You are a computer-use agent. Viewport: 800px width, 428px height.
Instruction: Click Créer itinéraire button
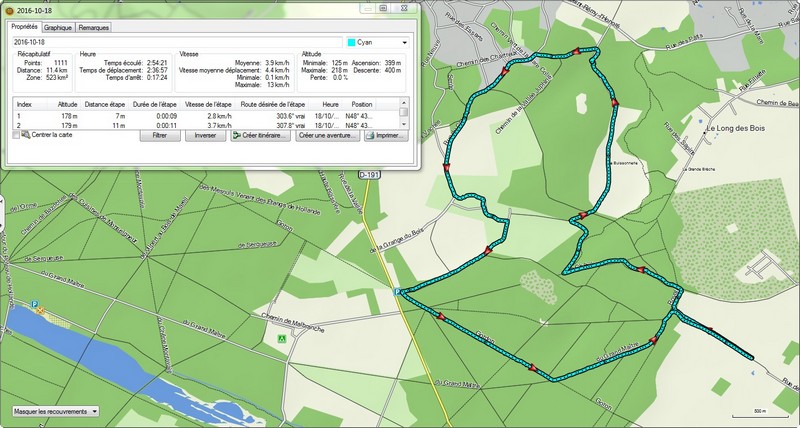[x=261, y=136]
